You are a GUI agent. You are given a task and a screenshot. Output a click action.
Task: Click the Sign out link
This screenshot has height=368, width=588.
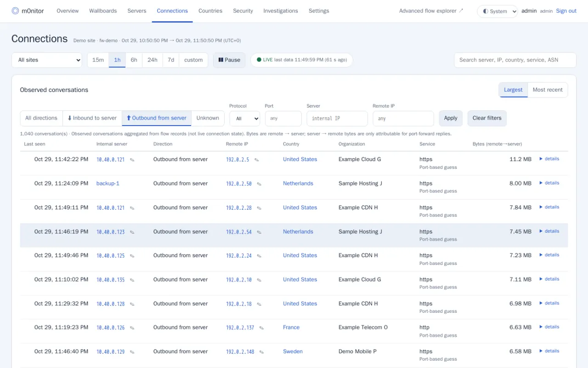click(566, 11)
